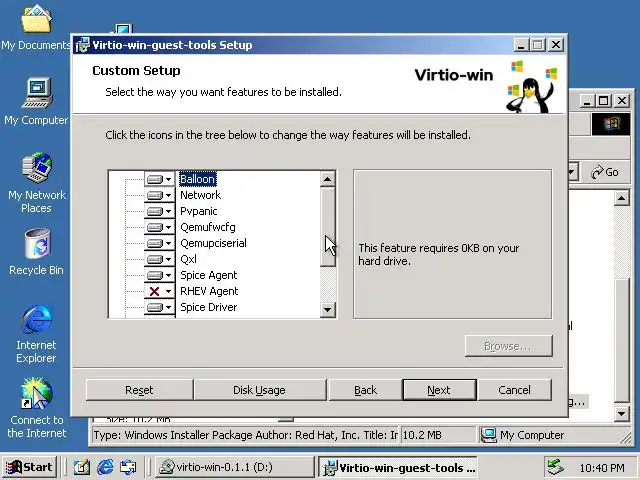
Task: Cancel the Virtio-win setup
Action: (514, 390)
